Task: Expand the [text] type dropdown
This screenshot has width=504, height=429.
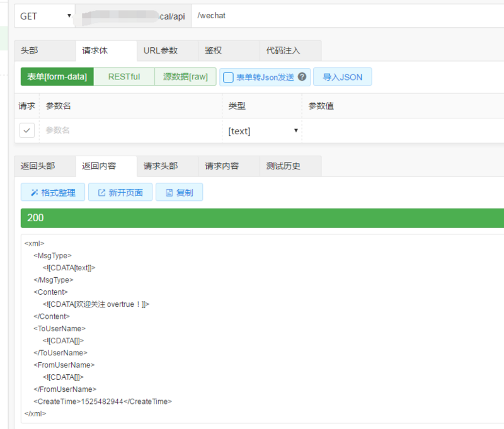Action: (262, 131)
